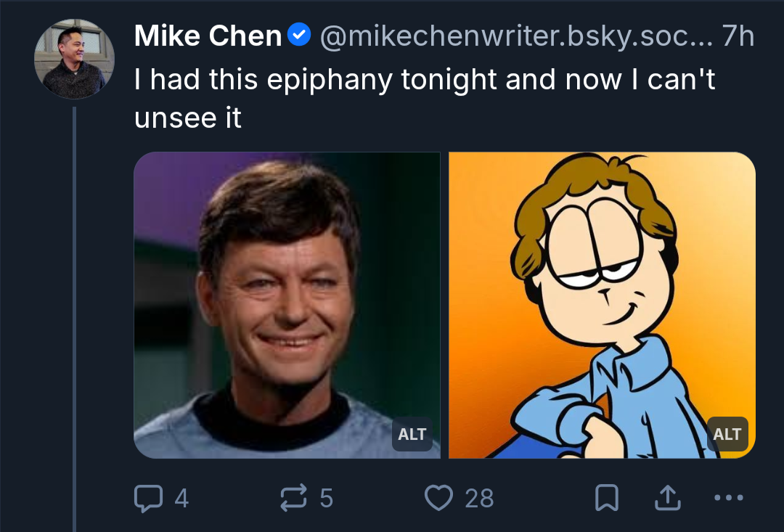Click the reply speech bubble icon
This screenshot has width=784, height=532.
(x=148, y=498)
